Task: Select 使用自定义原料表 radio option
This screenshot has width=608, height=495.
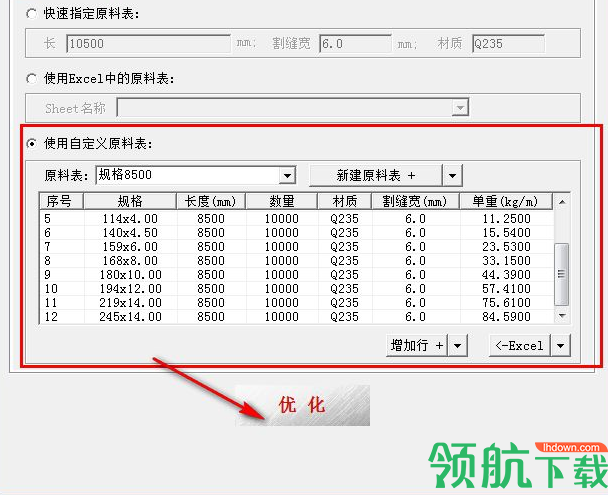Action: 31,144
